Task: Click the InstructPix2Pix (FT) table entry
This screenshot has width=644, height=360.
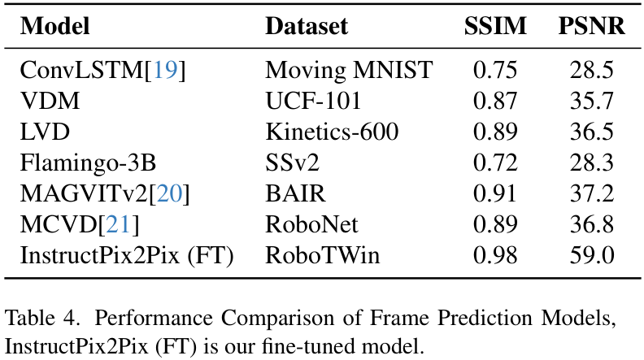Action: pyautogui.click(x=127, y=255)
